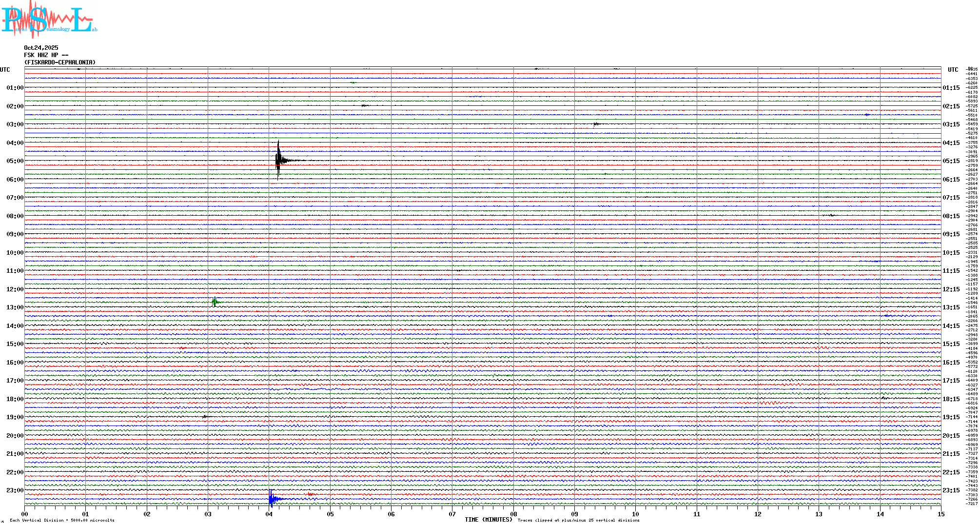Click the Oct24,2025 date label

[x=41, y=48]
